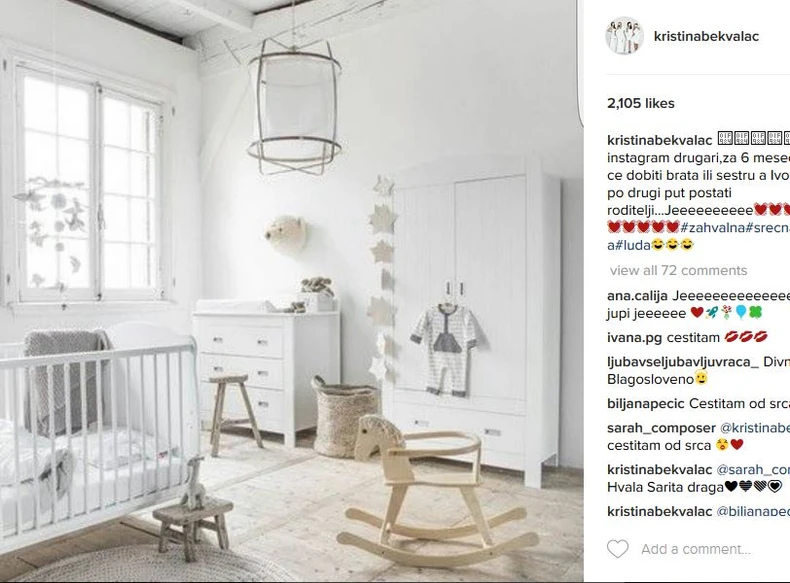Click the 2,105 likes count

pos(640,103)
